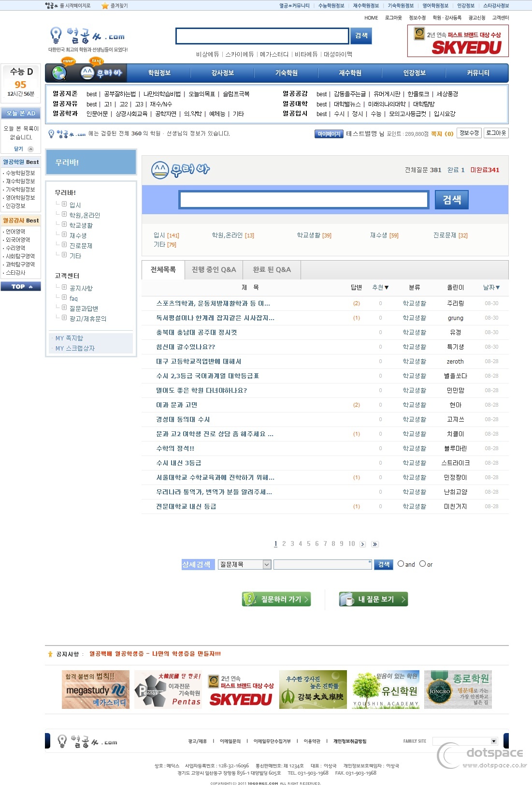
Task: Open the 종로학원 JONGRO banner
Action: [x=458, y=690]
